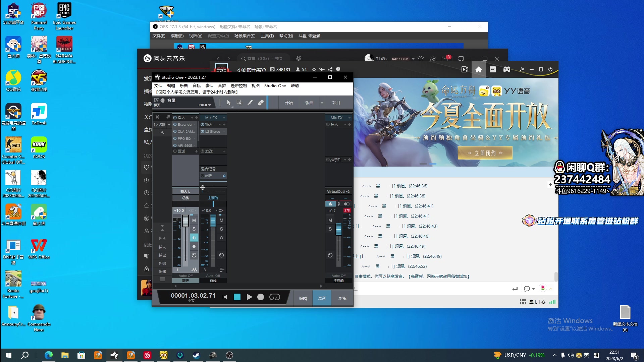
Task: Select the Eraser tool in Studio One
Action: (261, 103)
